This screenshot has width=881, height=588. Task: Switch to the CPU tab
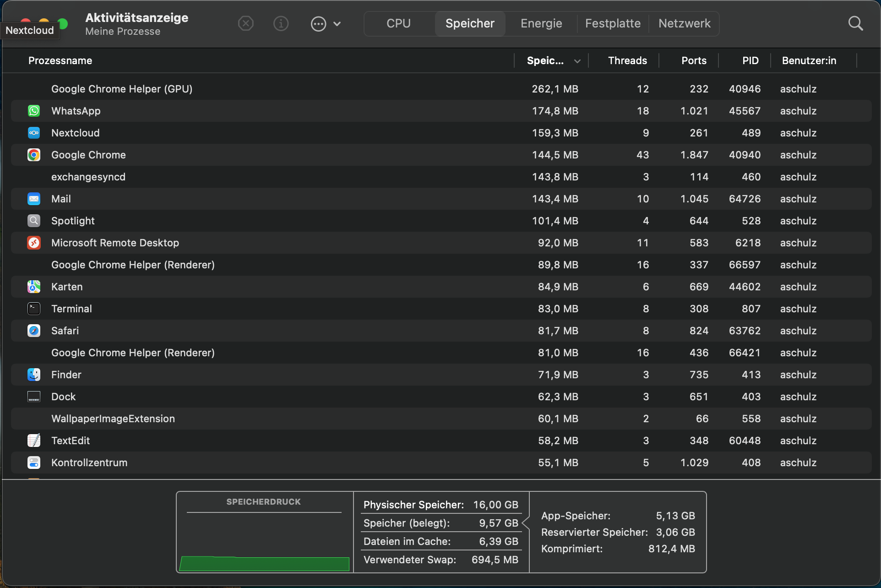click(x=398, y=23)
